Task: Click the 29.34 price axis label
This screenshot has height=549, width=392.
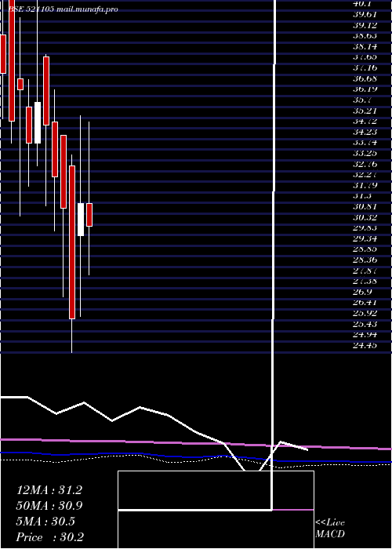Action: pos(365,238)
